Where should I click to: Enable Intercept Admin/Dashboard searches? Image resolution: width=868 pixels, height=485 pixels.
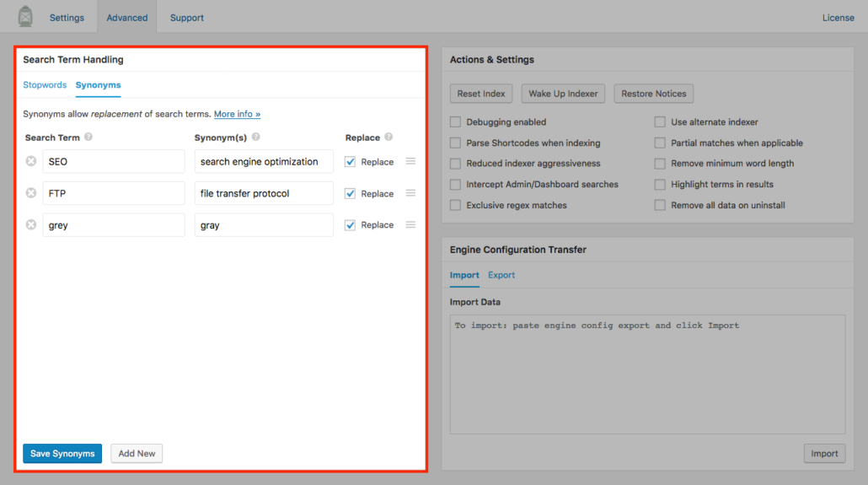click(x=456, y=185)
